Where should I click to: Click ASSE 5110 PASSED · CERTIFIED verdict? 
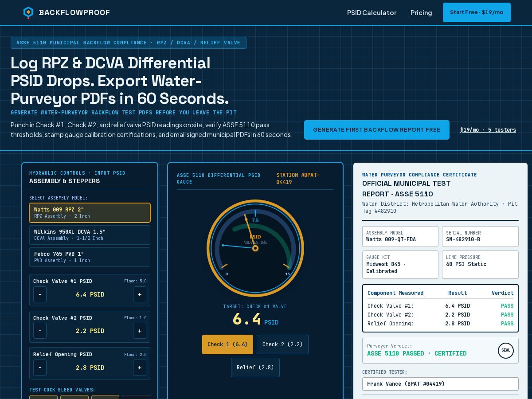[x=417, y=354]
